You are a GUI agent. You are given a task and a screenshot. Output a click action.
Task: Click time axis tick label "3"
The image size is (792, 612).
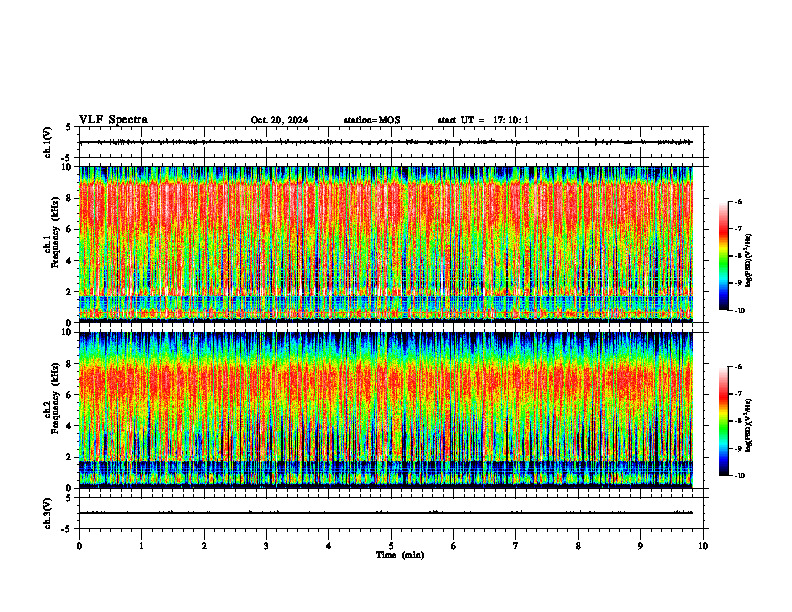coord(266,546)
